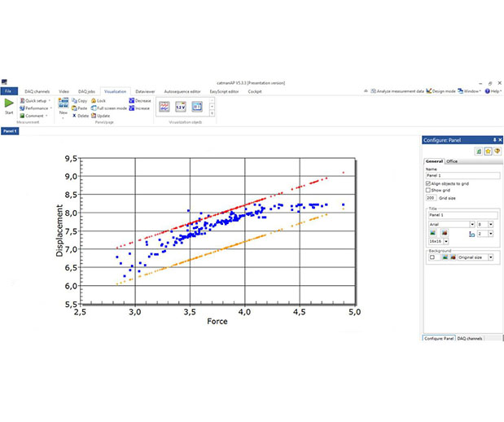Click the Delete icon in ribbon
The image size is (504, 422).
click(x=81, y=116)
